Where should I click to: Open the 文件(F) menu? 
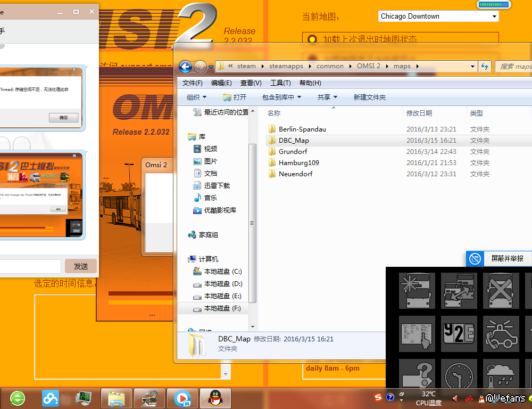point(192,83)
